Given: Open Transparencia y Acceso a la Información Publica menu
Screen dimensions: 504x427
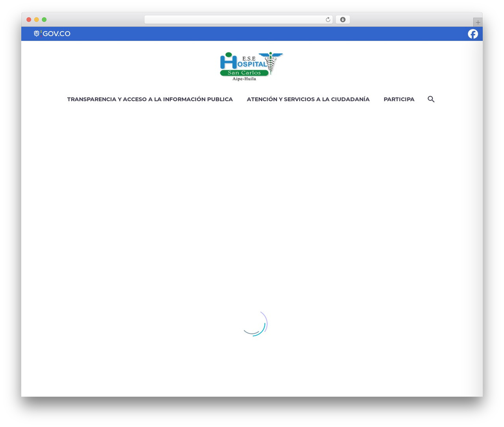Looking at the screenshot, I should [150, 99].
